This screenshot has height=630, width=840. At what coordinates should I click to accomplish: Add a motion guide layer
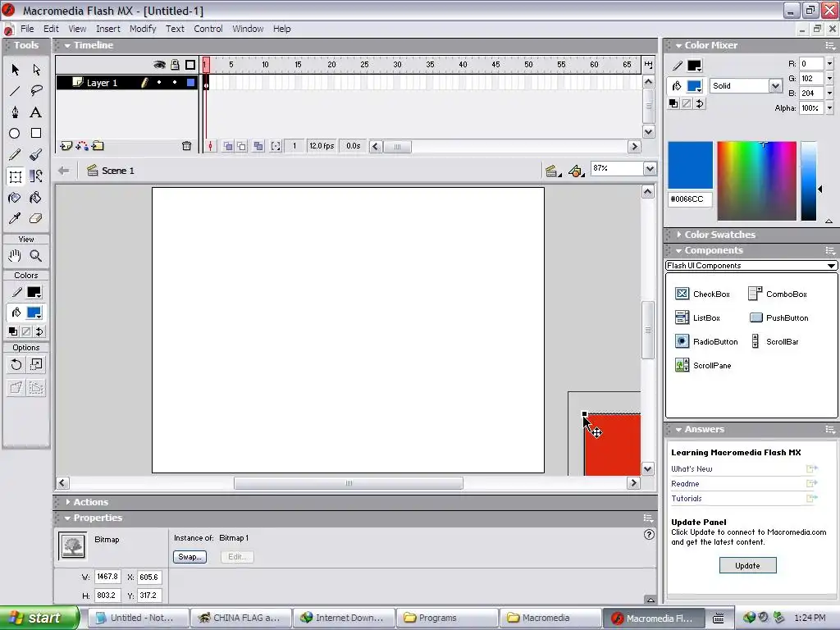click(x=82, y=146)
